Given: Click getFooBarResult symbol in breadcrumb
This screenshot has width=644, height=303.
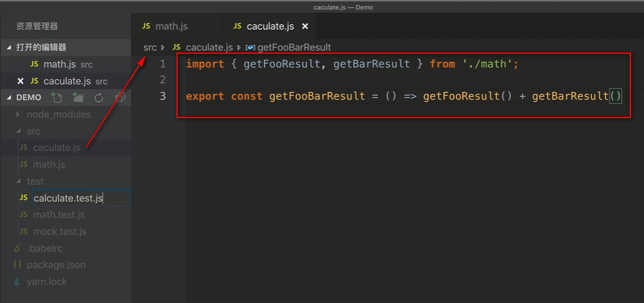Looking at the screenshot, I should click(x=294, y=48).
